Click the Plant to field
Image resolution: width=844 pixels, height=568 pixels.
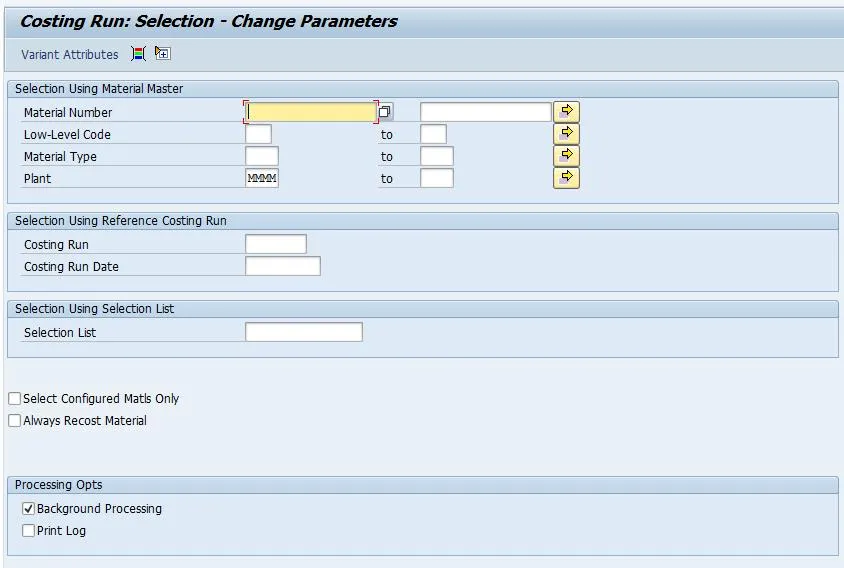pos(437,178)
